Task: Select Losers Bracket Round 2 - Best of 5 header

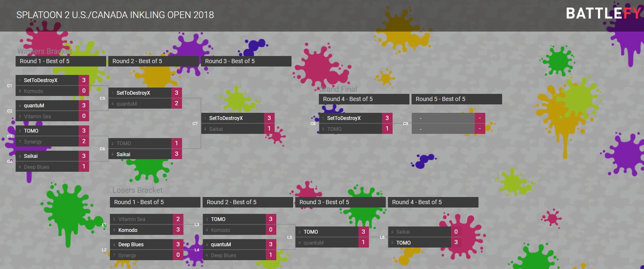Action: coord(248,202)
